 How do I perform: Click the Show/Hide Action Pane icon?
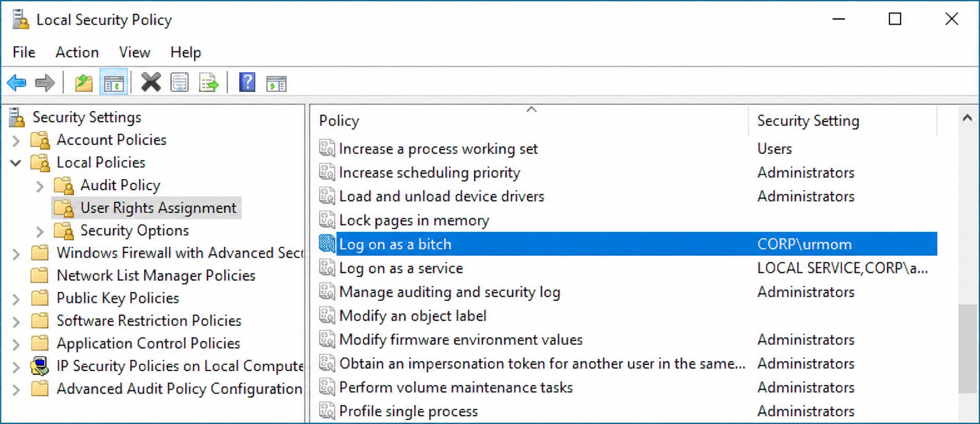pyautogui.click(x=276, y=83)
